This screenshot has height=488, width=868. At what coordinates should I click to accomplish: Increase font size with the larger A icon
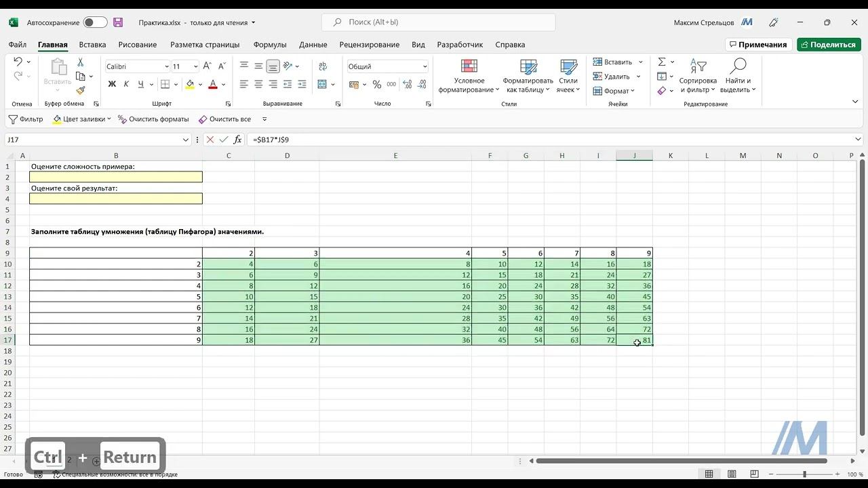pos(207,66)
